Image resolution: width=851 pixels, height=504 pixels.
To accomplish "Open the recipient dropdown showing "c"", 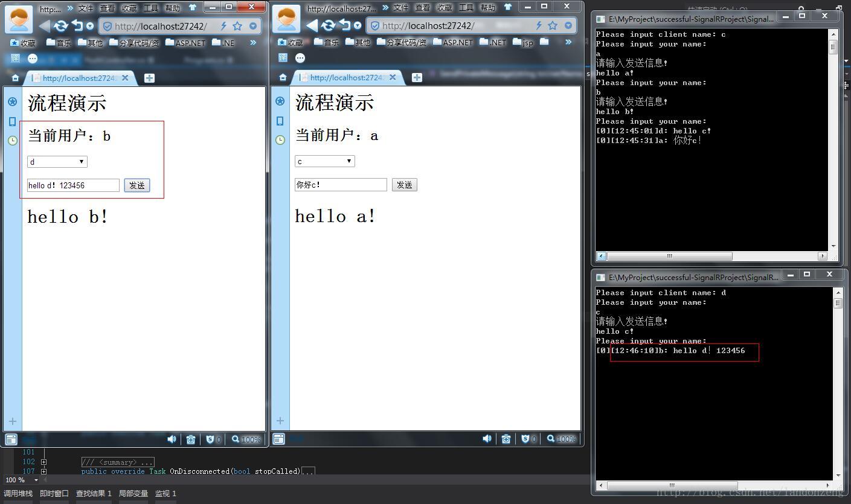I will [x=325, y=161].
